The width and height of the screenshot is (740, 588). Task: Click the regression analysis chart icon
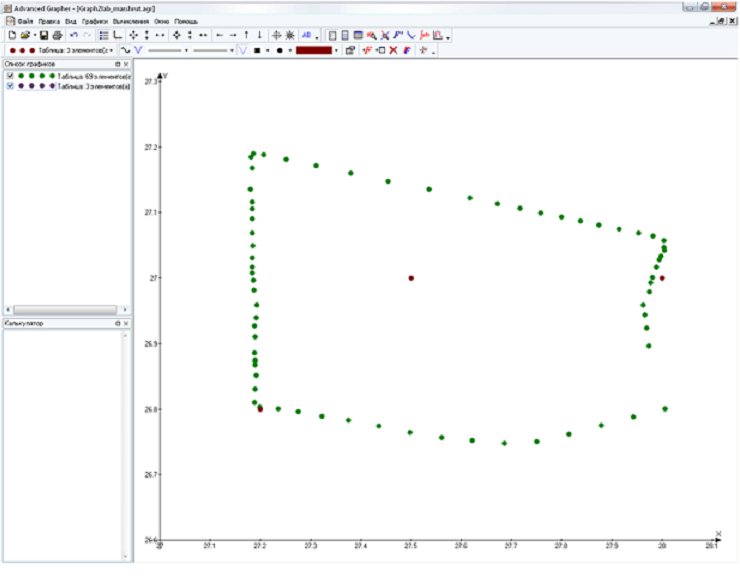click(438, 35)
